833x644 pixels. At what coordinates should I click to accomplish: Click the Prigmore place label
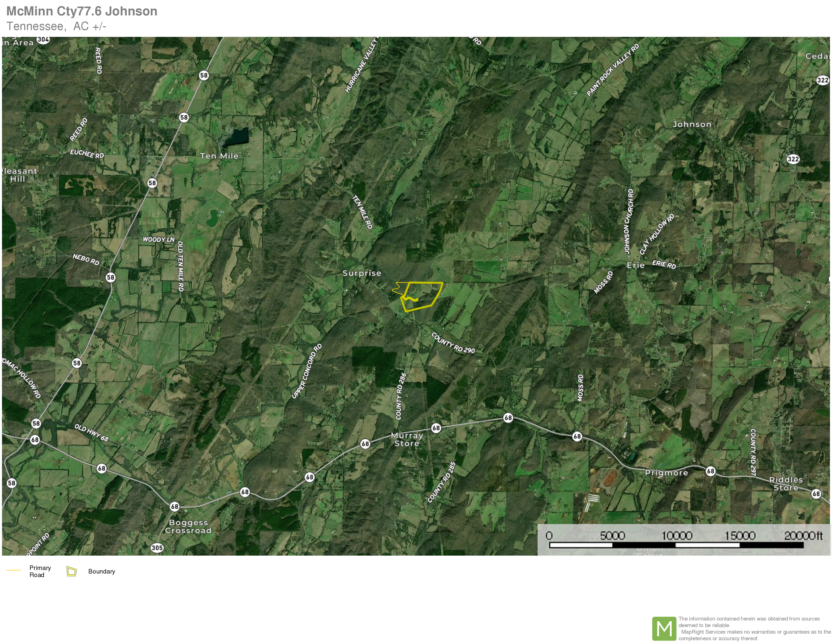(x=666, y=473)
